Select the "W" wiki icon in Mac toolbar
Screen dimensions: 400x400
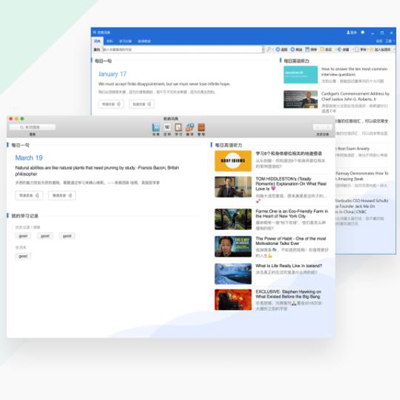pyautogui.click(x=167, y=127)
